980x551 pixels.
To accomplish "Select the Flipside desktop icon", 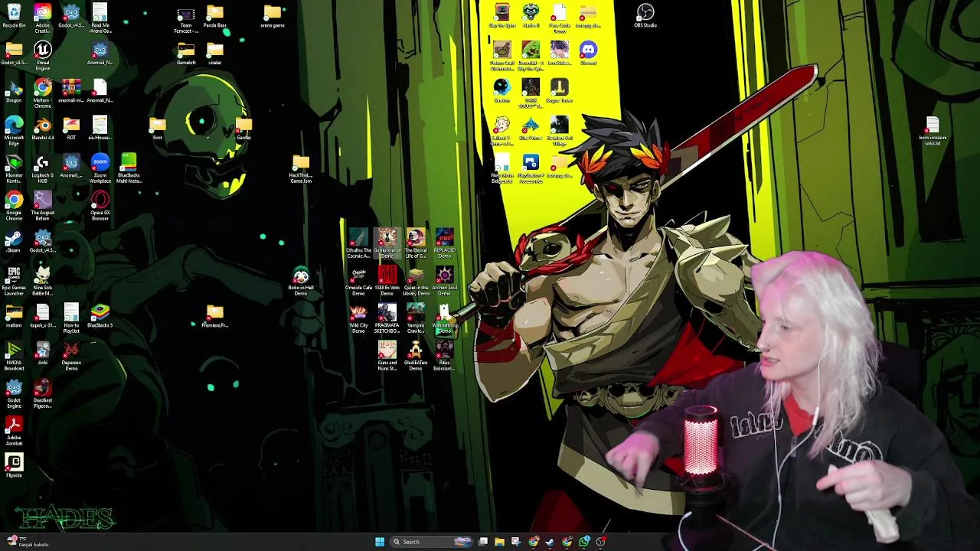I will [x=14, y=466].
